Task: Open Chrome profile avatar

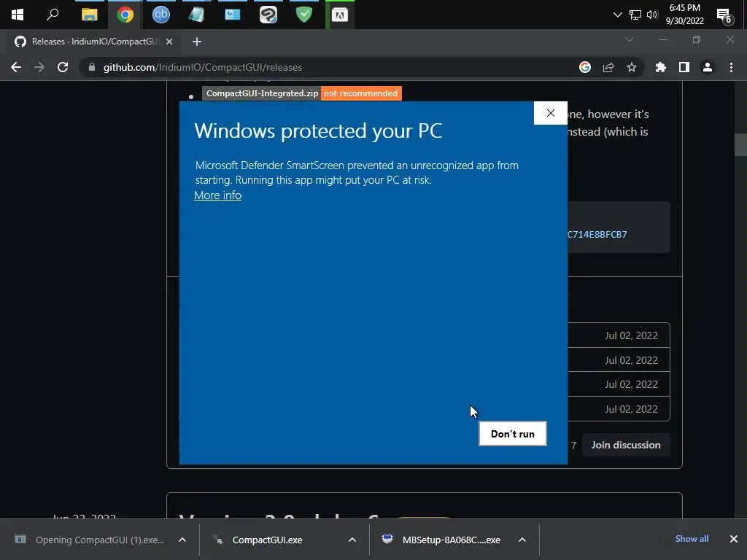Action: tap(708, 67)
